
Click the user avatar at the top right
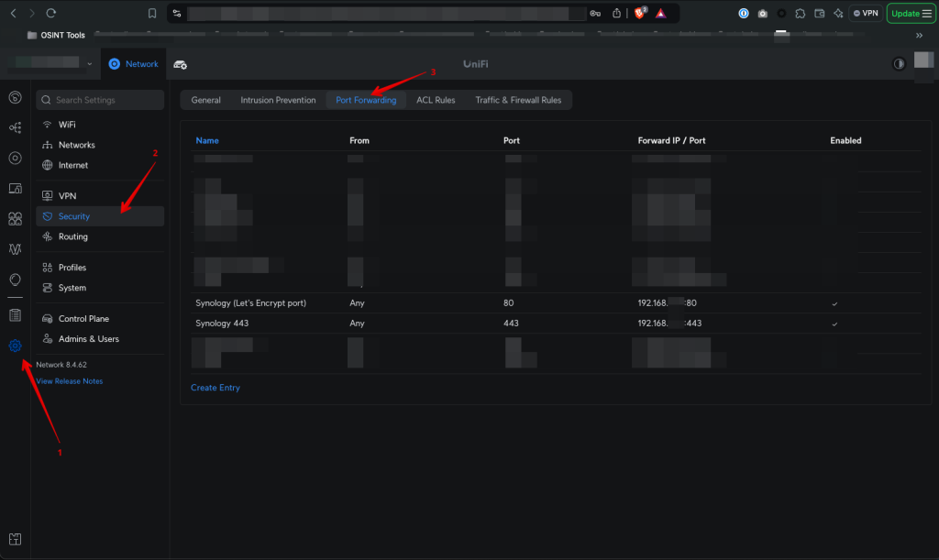pyautogui.click(x=923, y=60)
